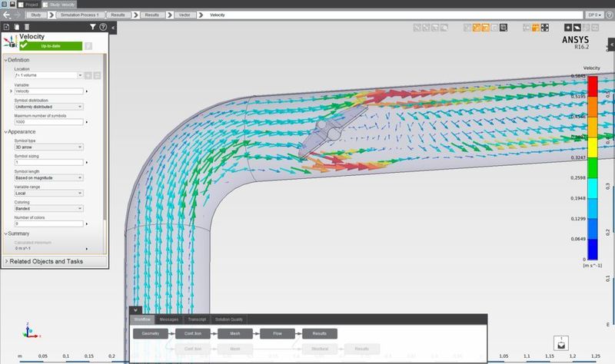Image resolution: width=615 pixels, height=364 pixels.
Task: Click the new document icon in panel toolbar
Action: 6,27
